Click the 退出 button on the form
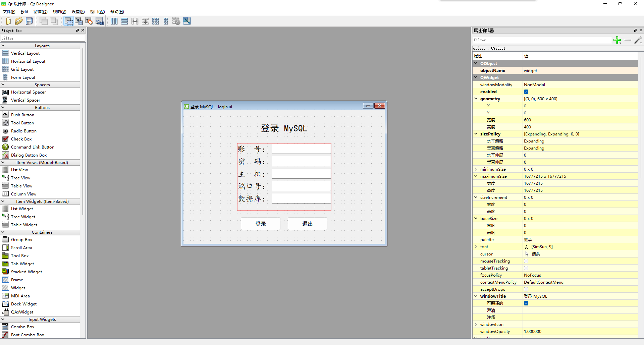The width and height of the screenshot is (644, 345). (307, 223)
